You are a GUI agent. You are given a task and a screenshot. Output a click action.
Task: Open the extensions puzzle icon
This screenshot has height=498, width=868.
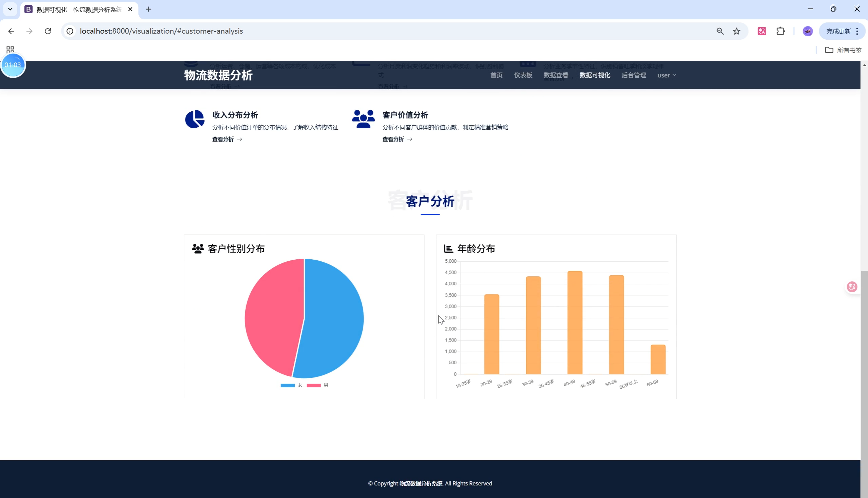780,31
